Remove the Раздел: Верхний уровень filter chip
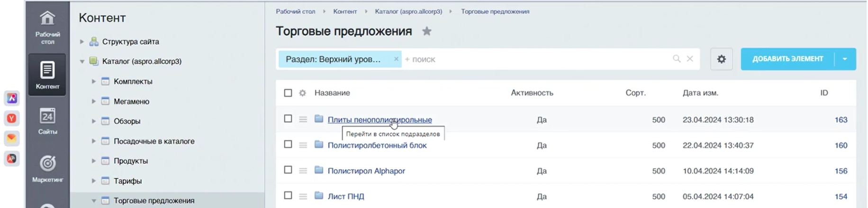Image resolution: width=868 pixels, height=208 pixels. 396,59
